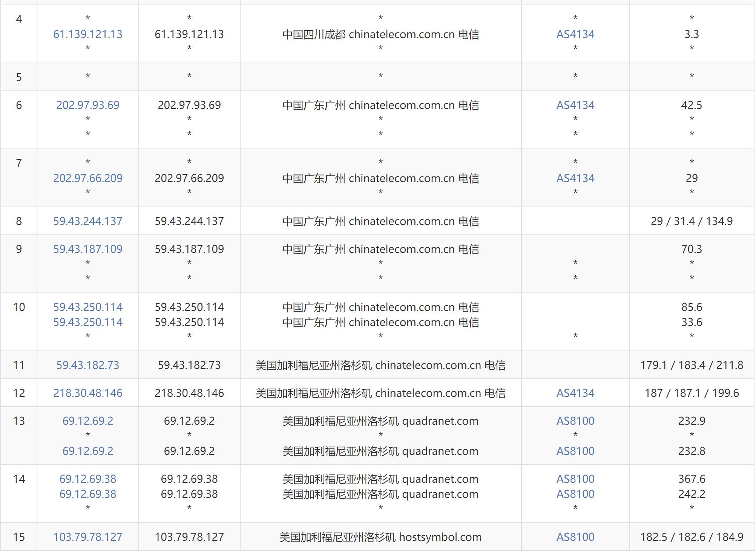The image size is (756, 554).
Task: Select latency value 367.6
Action: point(692,479)
